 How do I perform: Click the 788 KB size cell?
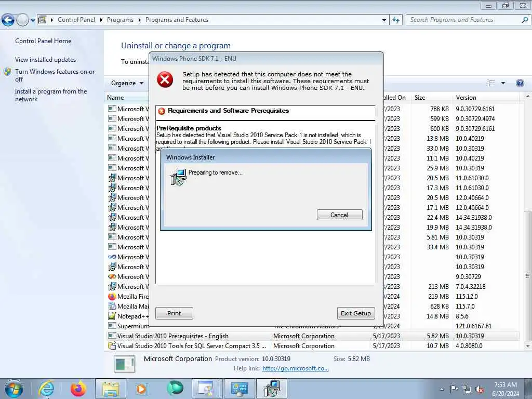click(x=440, y=109)
